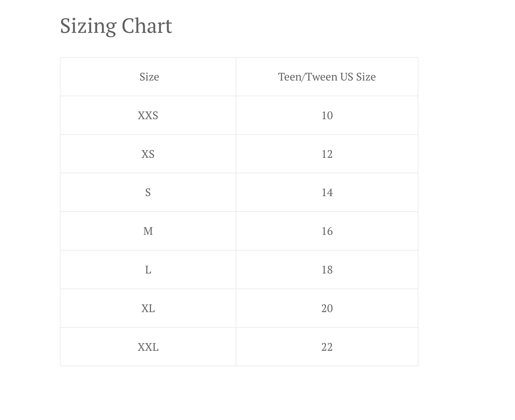
Task: Select the XXL size cell
Action: [x=148, y=347]
